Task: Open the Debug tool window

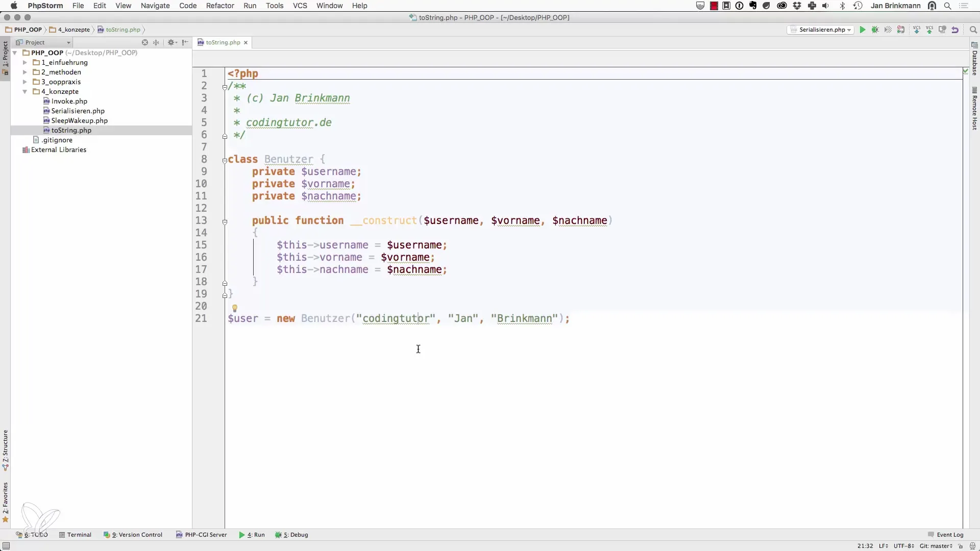Action: point(291,535)
